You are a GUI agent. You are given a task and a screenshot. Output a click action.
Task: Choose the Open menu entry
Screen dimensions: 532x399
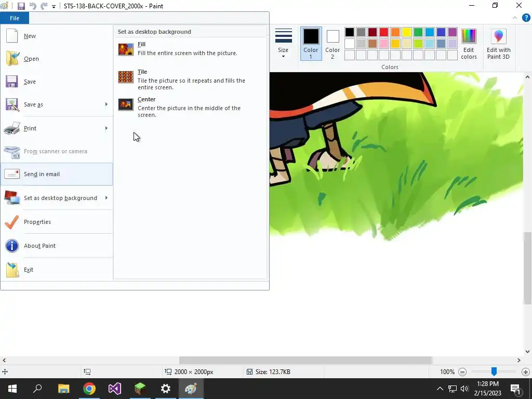(x=57, y=58)
